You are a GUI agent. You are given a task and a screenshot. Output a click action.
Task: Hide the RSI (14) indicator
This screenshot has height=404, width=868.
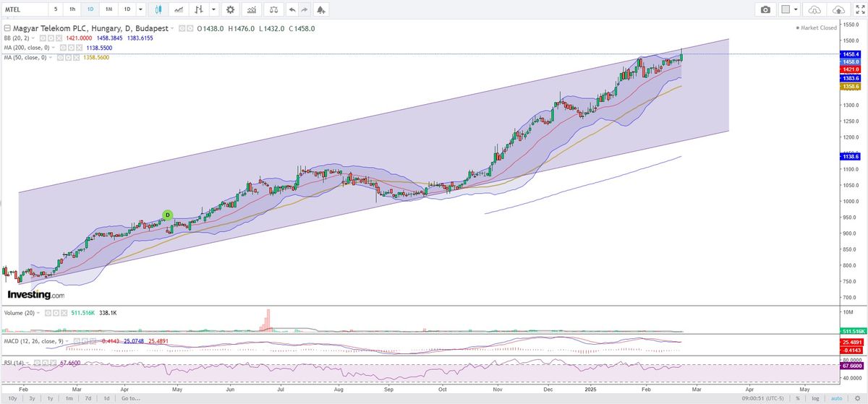[x=37, y=363]
